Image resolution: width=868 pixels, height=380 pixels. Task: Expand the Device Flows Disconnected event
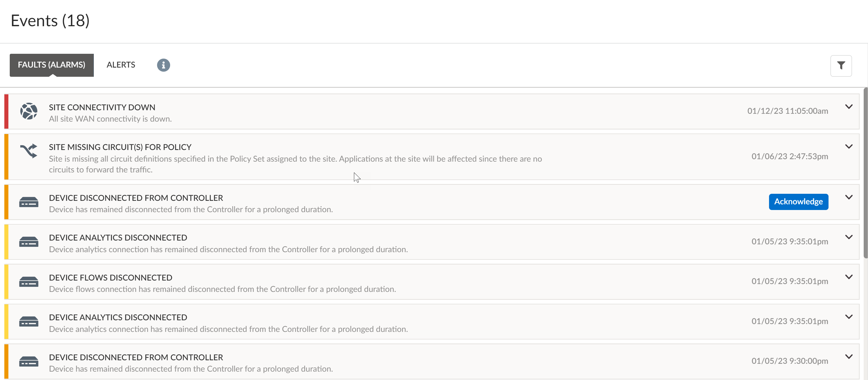(849, 277)
